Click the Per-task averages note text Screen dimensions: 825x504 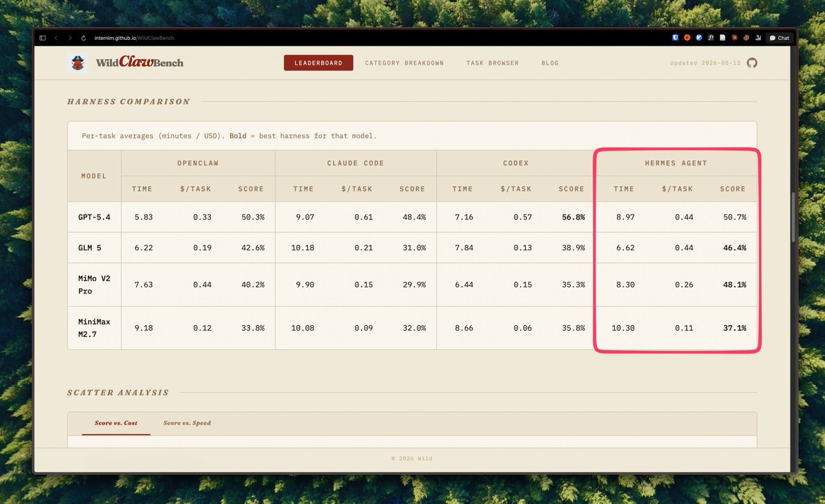229,136
